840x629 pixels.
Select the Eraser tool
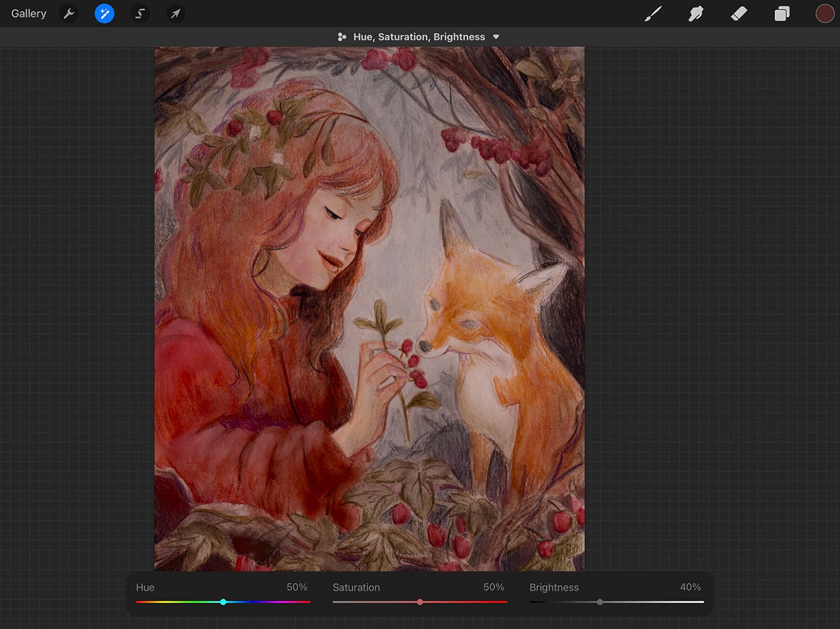(739, 13)
